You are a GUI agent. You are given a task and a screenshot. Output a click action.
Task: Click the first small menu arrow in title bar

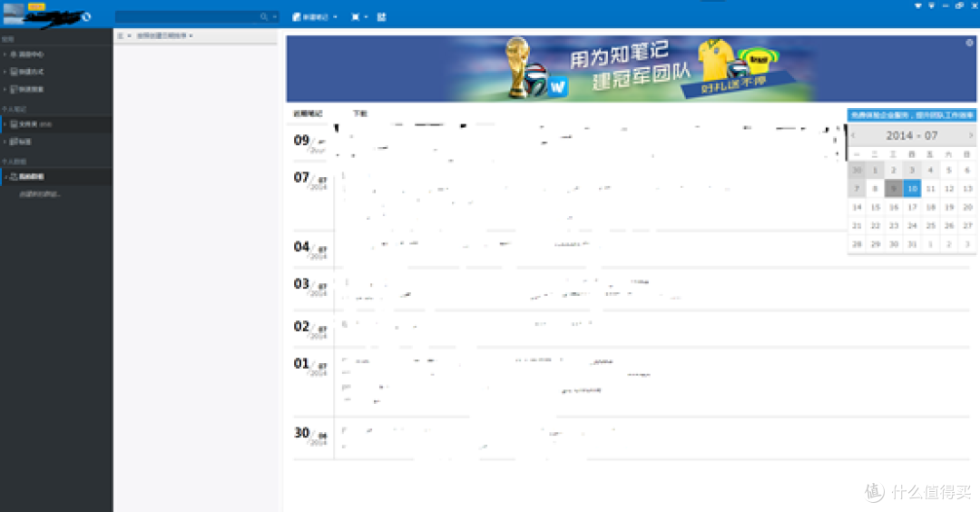click(917, 5)
